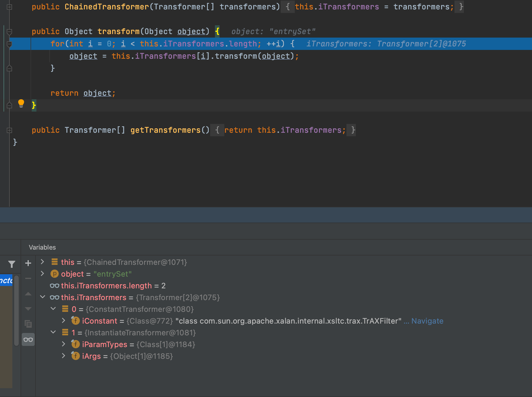Viewport: 532px width, 397px height.
Task: Click the closing brace fold marker of for loop
Action: click(x=9, y=68)
